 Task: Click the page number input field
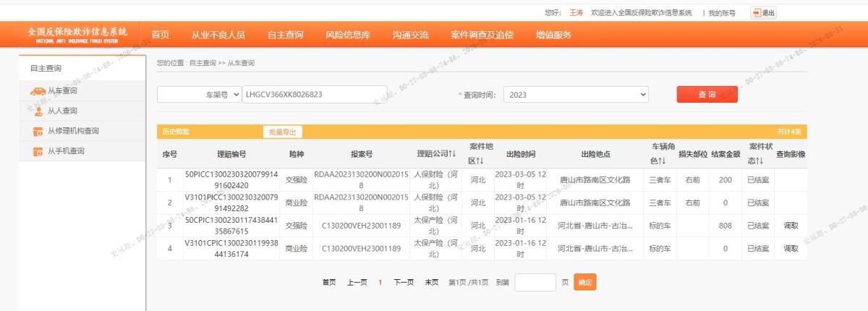coord(535,282)
